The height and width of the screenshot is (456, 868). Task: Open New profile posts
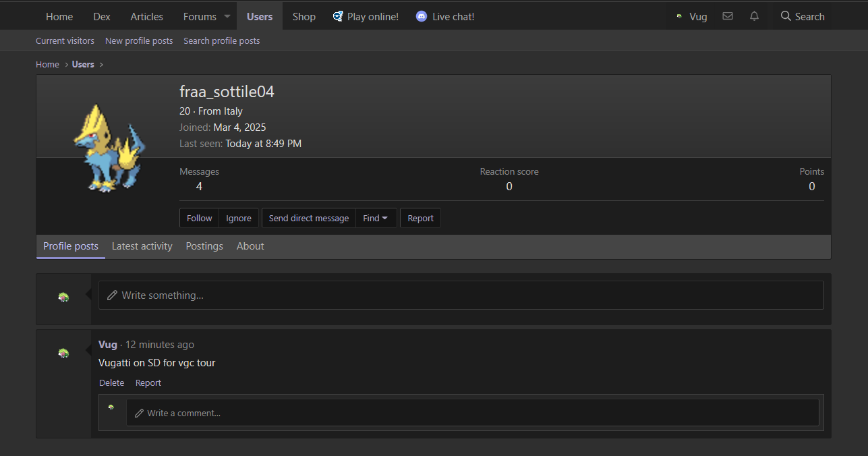[139, 40]
